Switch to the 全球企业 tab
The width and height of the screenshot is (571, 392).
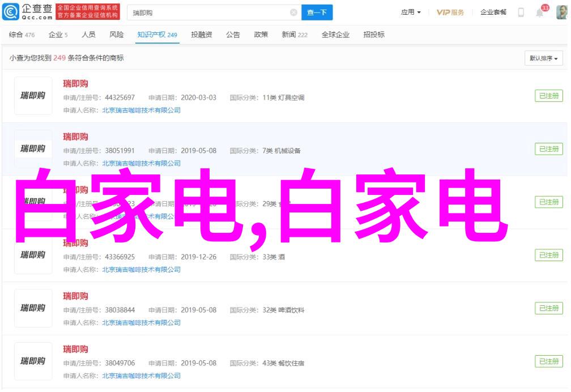tap(335, 35)
